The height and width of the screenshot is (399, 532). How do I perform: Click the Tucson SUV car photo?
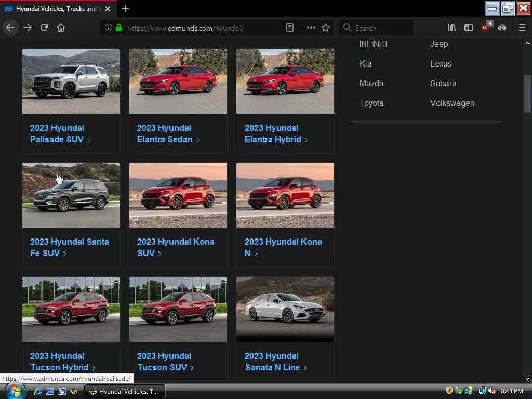pos(178,309)
